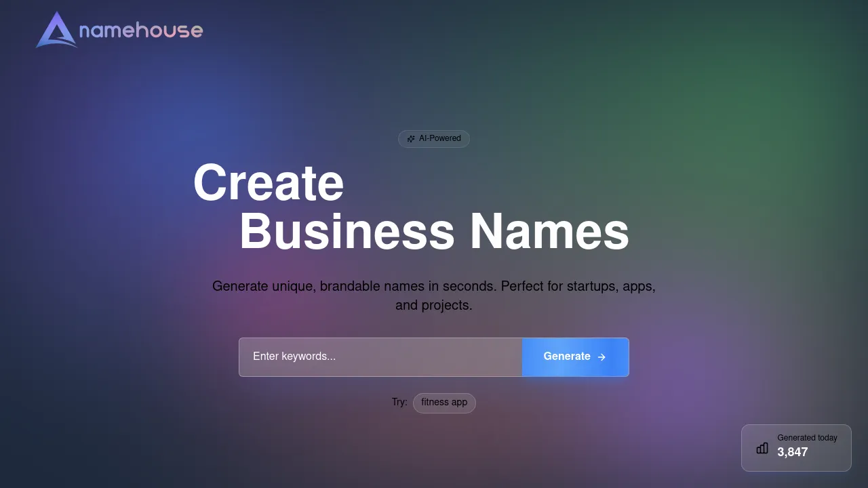Click the Generated today stats card

coord(796,448)
